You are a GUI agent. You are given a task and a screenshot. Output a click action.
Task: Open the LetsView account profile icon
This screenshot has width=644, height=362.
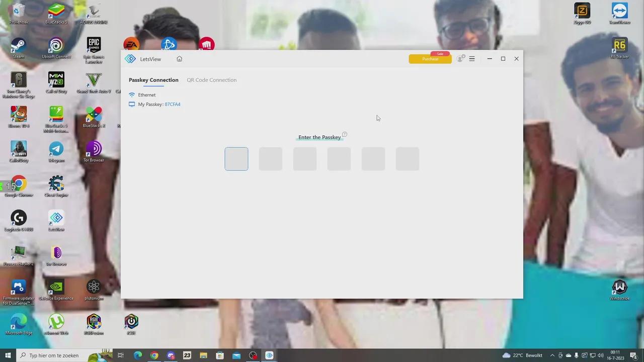[x=460, y=59]
